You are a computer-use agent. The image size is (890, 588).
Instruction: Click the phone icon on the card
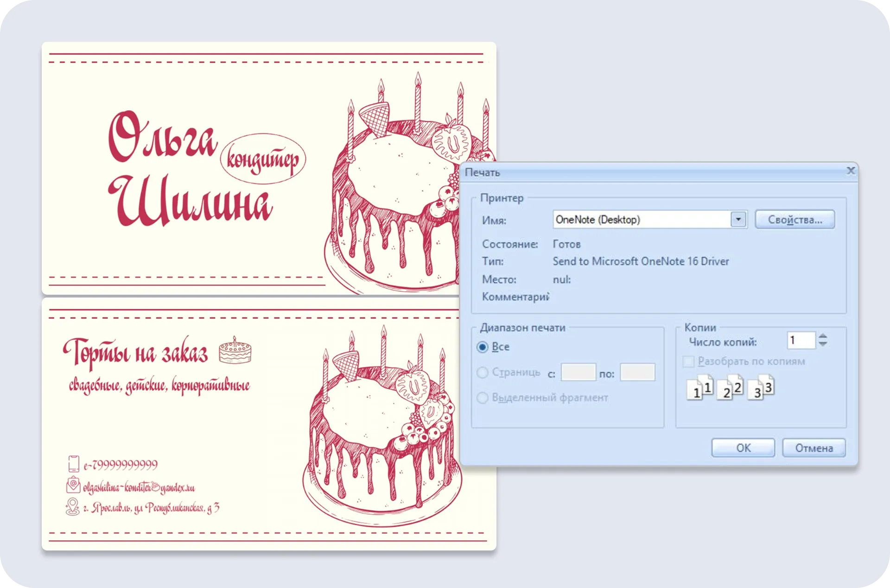73,464
